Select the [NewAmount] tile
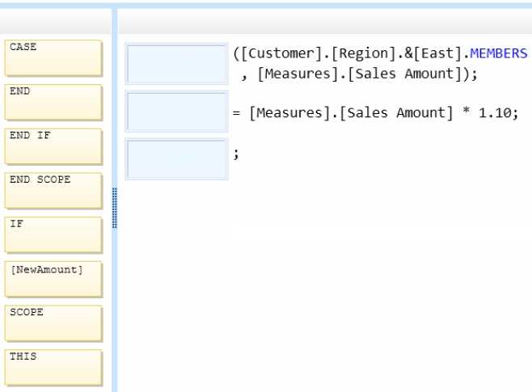This screenshot has width=532, height=392. pyautogui.click(x=53, y=280)
